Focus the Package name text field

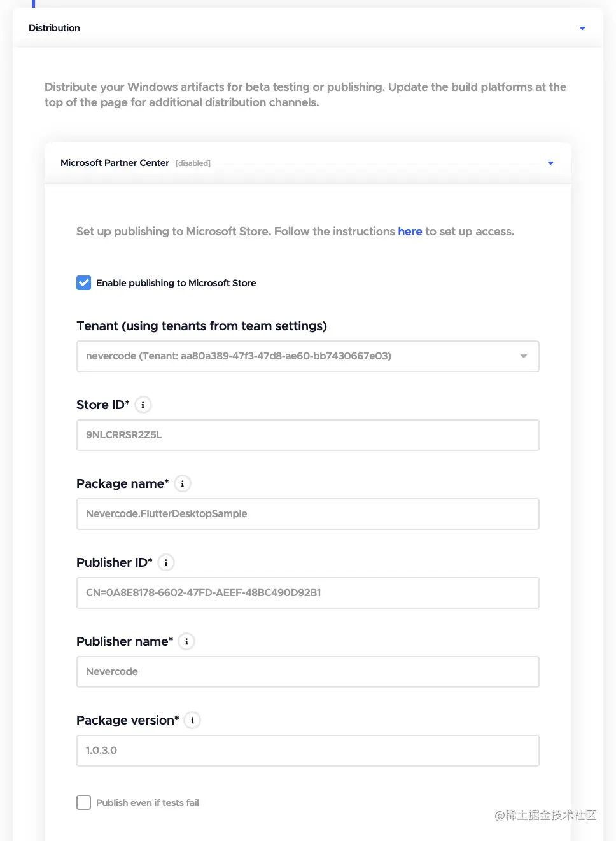coord(308,514)
